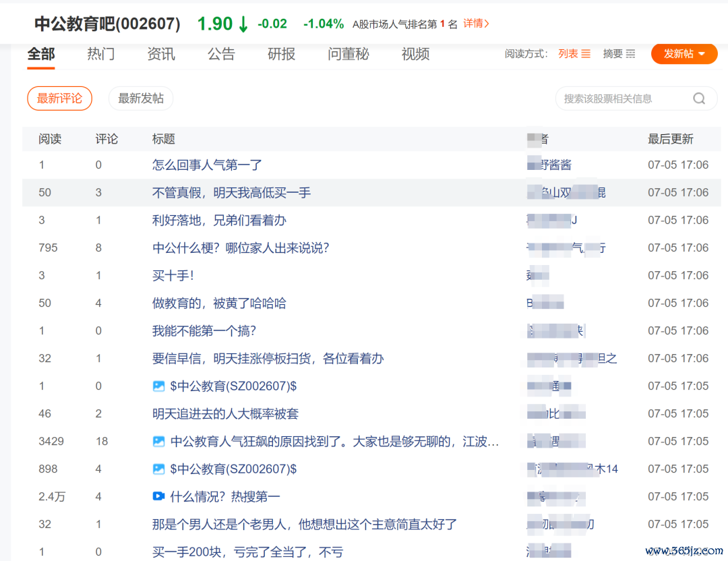Click the 最后更新 column header
Screen dimensions: 728x561
click(671, 139)
